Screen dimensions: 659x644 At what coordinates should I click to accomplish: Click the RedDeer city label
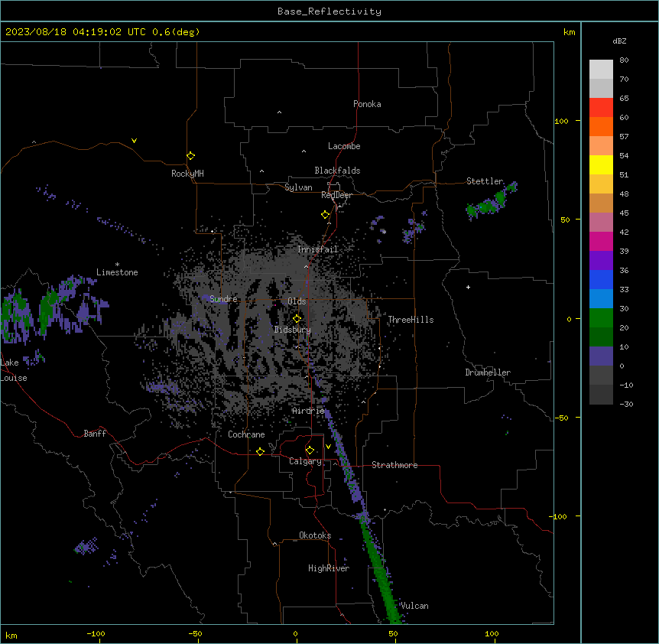(336, 195)
